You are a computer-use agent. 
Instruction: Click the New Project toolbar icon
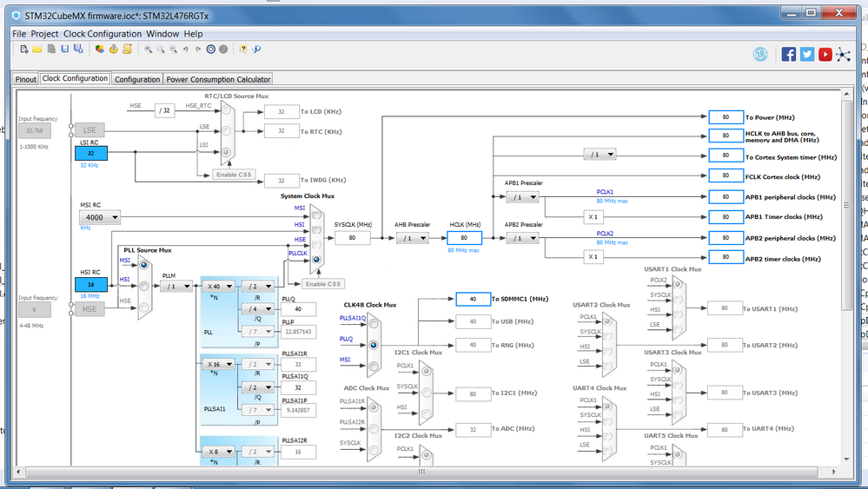coord(23,50)
